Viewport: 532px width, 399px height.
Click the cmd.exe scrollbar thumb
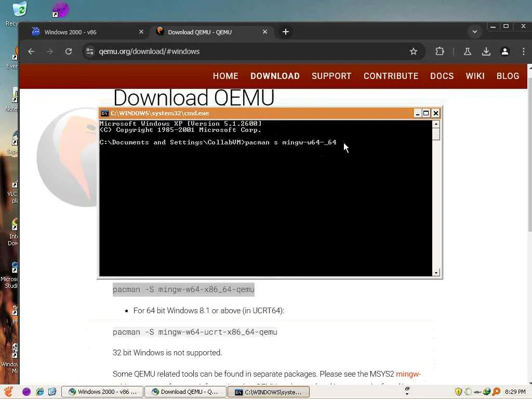point(436,134)
